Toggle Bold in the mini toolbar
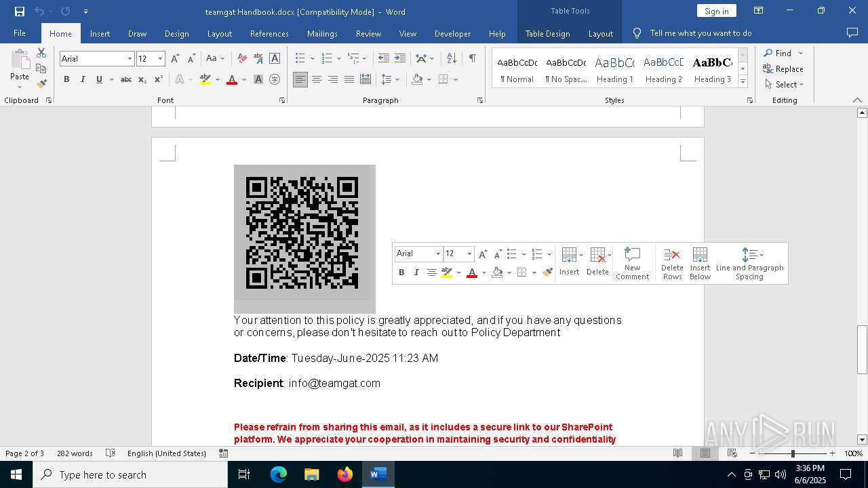The image size is (868, 488). tap(401, 272)
